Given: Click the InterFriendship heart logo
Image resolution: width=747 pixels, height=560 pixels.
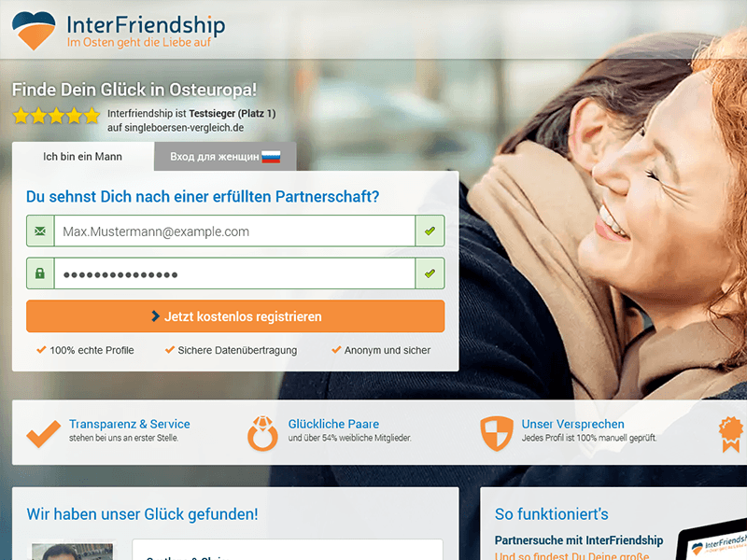Looking at the screenshot, I should [x=34, y=31].
